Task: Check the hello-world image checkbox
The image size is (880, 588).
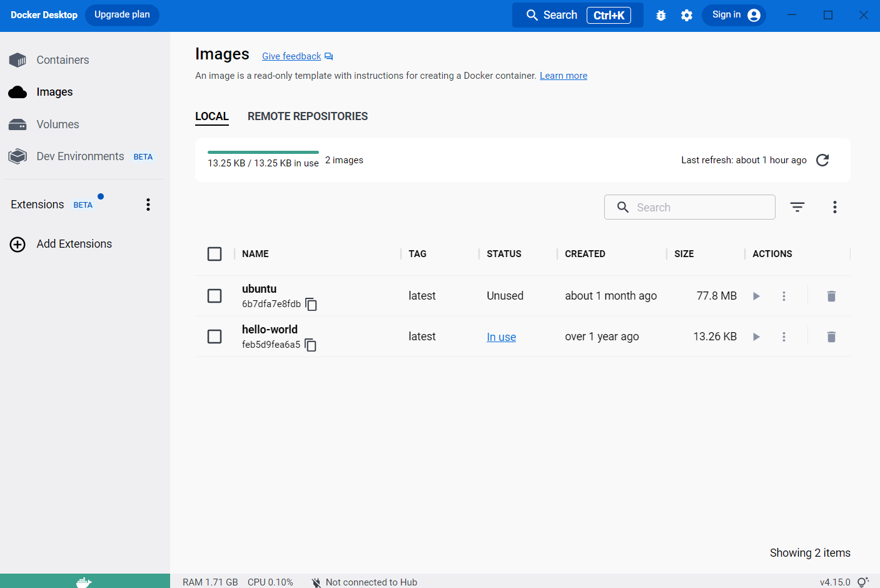Action: point(215,337)
